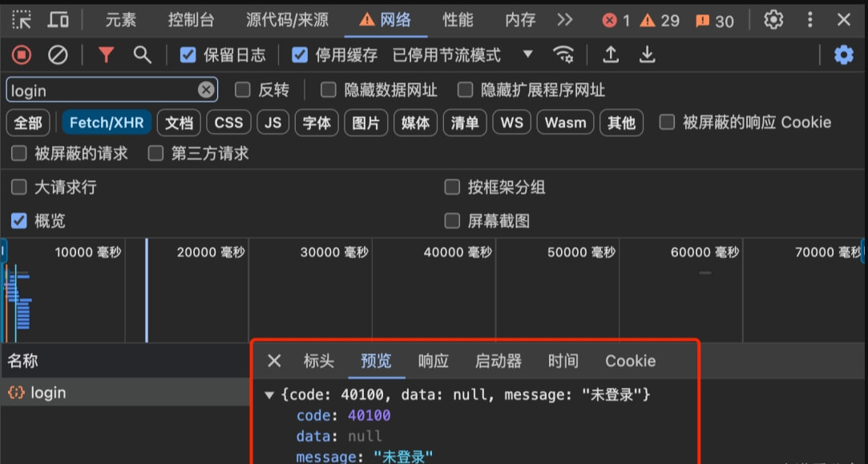The width and height of the screenshot is (868, 464).
Task: Open the 响应 tab of the login request
Action: pyautogui.click(x=433, y=361)
